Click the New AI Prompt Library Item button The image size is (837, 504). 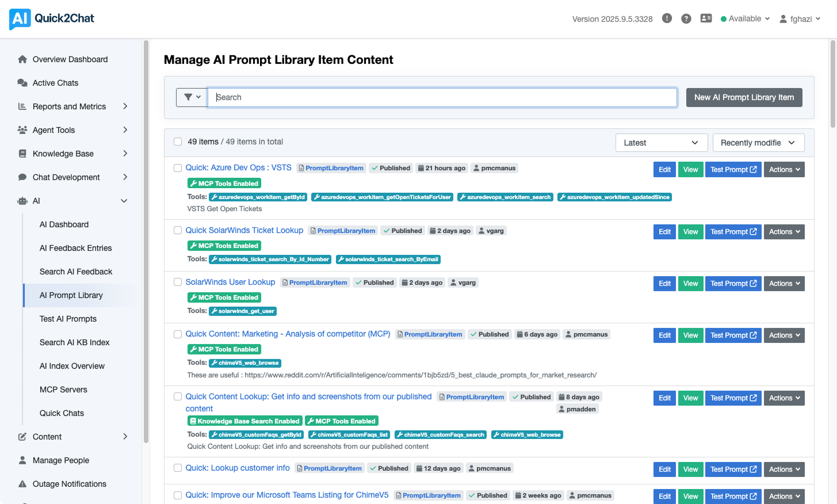click(744, 97)
